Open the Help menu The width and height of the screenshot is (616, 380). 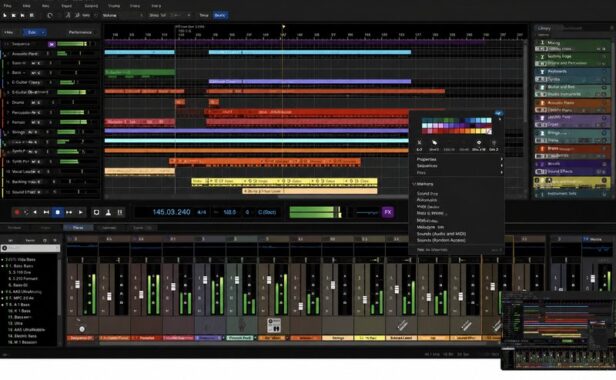point(156,6)
